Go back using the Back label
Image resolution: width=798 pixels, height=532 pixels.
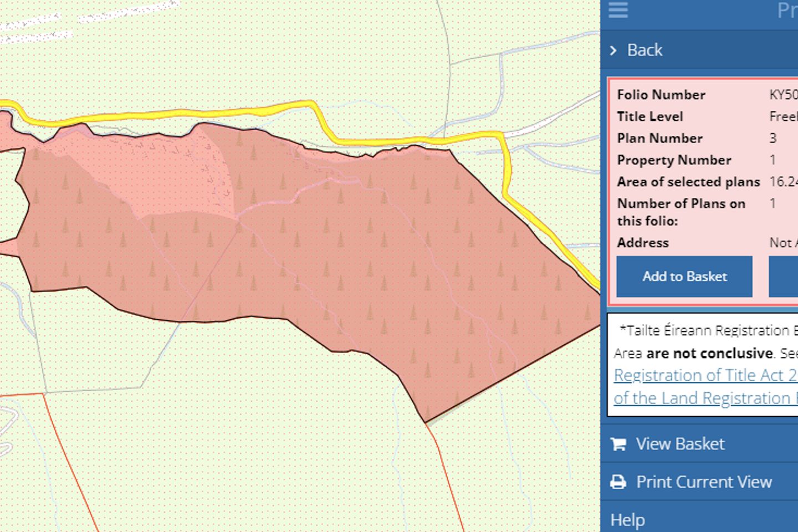coord(644,50)
